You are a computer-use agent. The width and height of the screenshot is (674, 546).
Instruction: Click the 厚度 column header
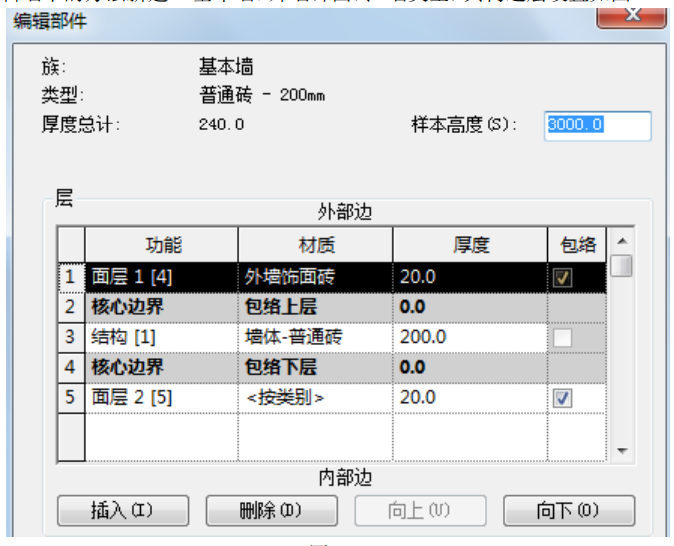[x=468, y=244]
